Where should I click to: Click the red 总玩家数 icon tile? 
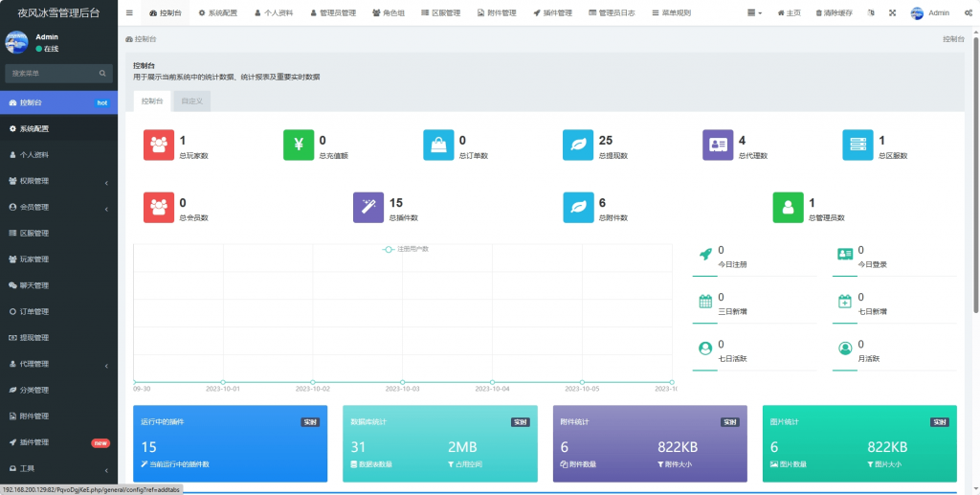pyautogui.click(x=159, y=145)
